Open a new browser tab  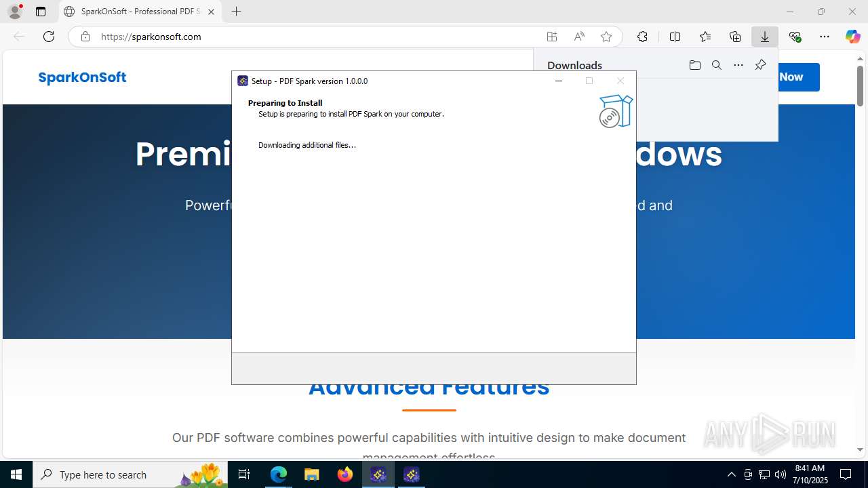click(236, 12)
